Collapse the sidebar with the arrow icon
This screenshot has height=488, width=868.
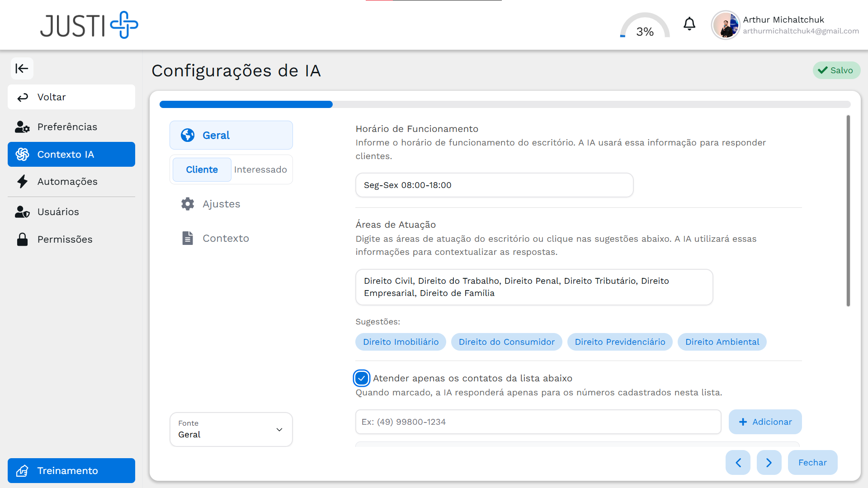point(22,68)
